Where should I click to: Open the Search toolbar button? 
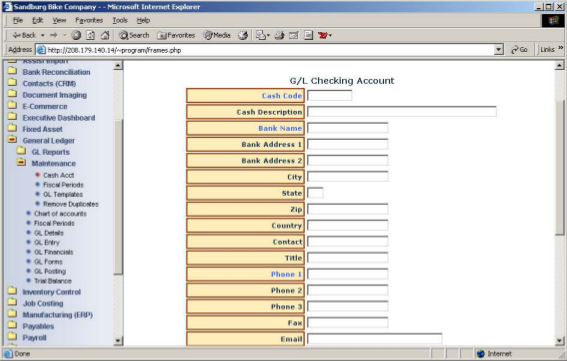(x=134, y=35)
